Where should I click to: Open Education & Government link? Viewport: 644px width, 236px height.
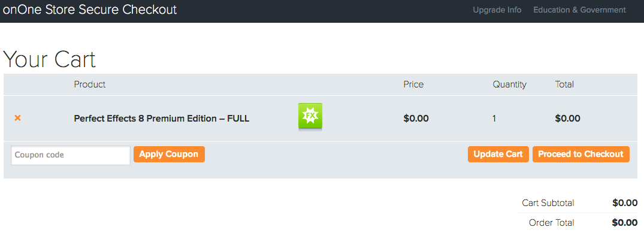pos(579,10)
